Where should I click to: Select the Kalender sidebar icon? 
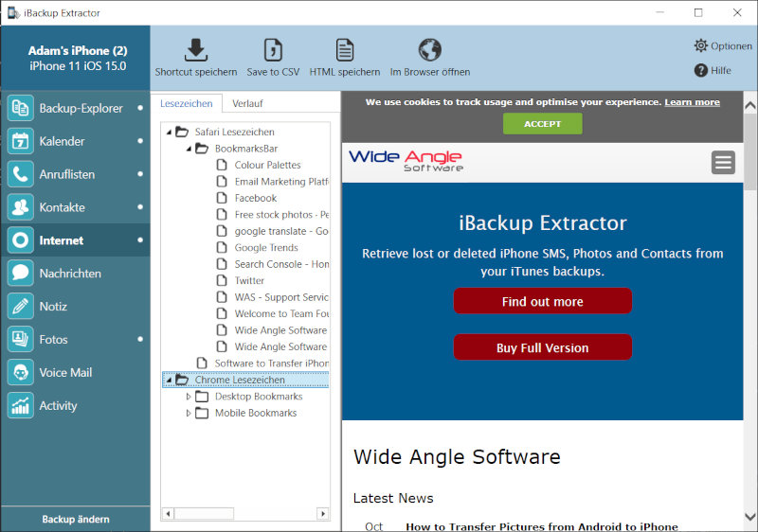pos(20,141)
